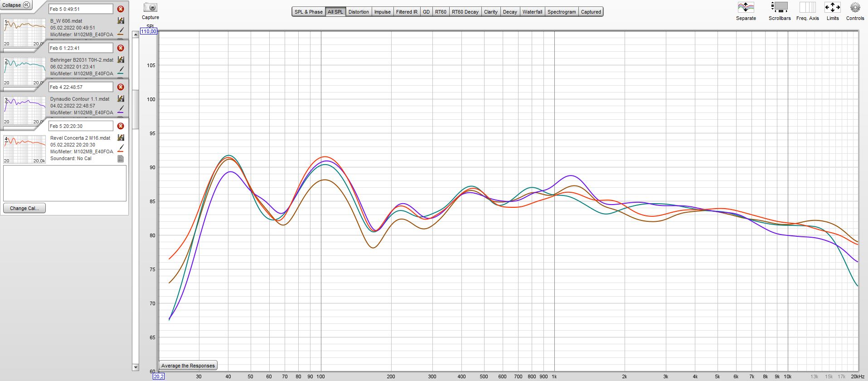Remove the Feb 4 22:48:57 measurement

[121, 87]
